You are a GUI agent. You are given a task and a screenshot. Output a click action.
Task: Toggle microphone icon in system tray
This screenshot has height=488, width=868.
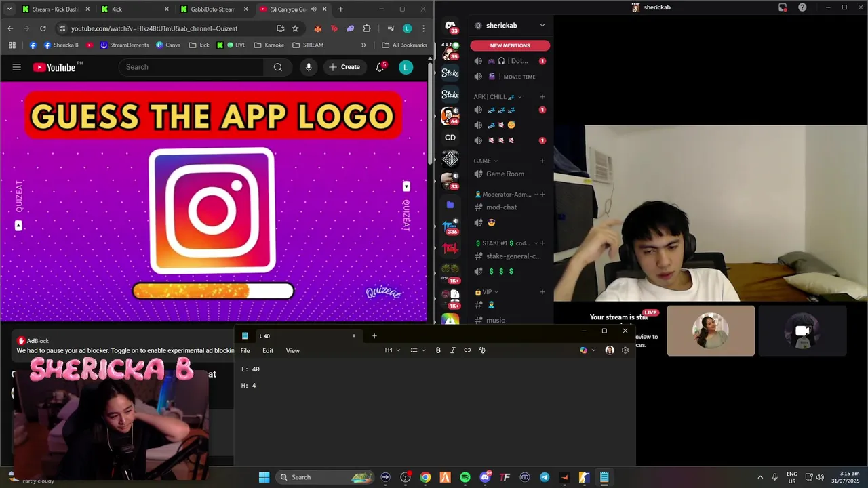click(774, 477)
